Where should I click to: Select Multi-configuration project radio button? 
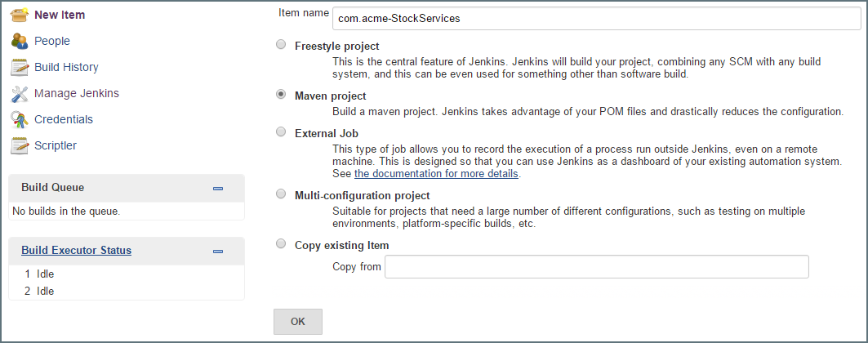click(x=281, y=194)
